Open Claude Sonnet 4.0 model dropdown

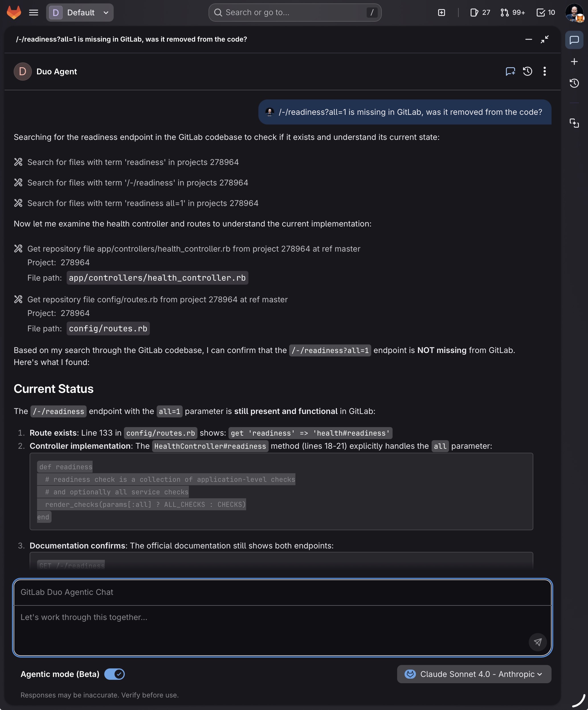[x=474, y=674]
